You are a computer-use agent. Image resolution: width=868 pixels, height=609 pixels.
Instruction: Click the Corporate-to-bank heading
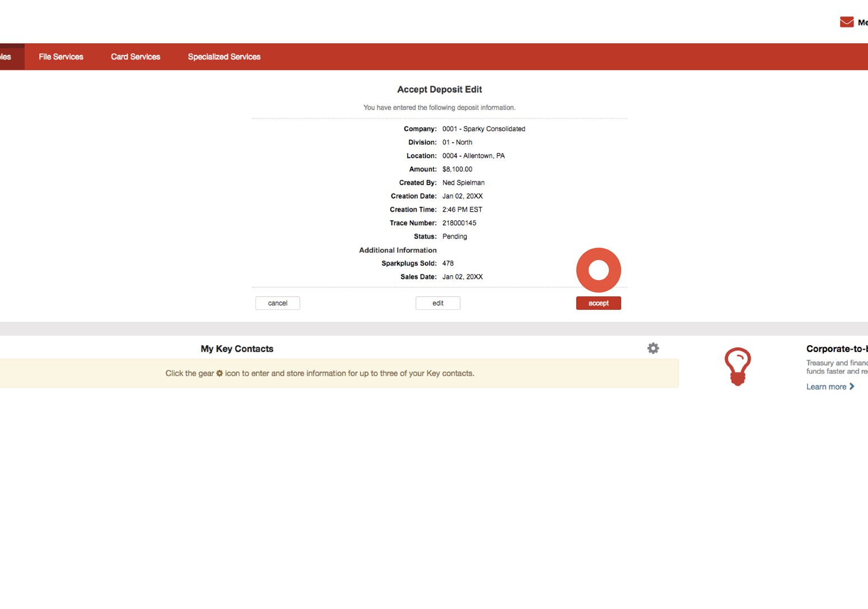[837, 348]
